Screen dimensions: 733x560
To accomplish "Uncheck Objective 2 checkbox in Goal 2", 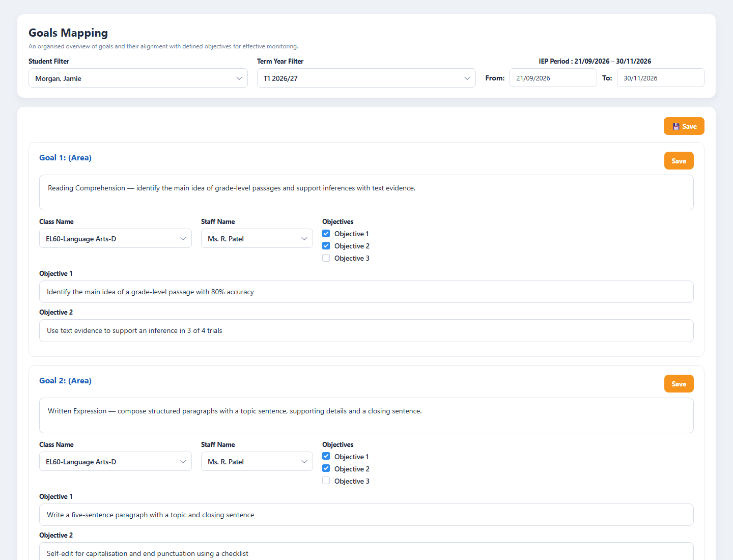I will pyautogui.click(x=326, y=469).
